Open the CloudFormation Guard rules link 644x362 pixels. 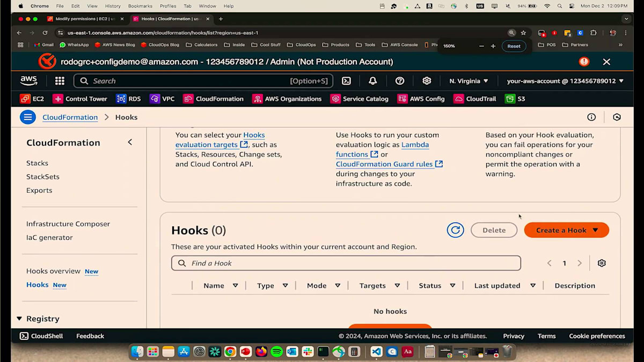pos(389,164)
